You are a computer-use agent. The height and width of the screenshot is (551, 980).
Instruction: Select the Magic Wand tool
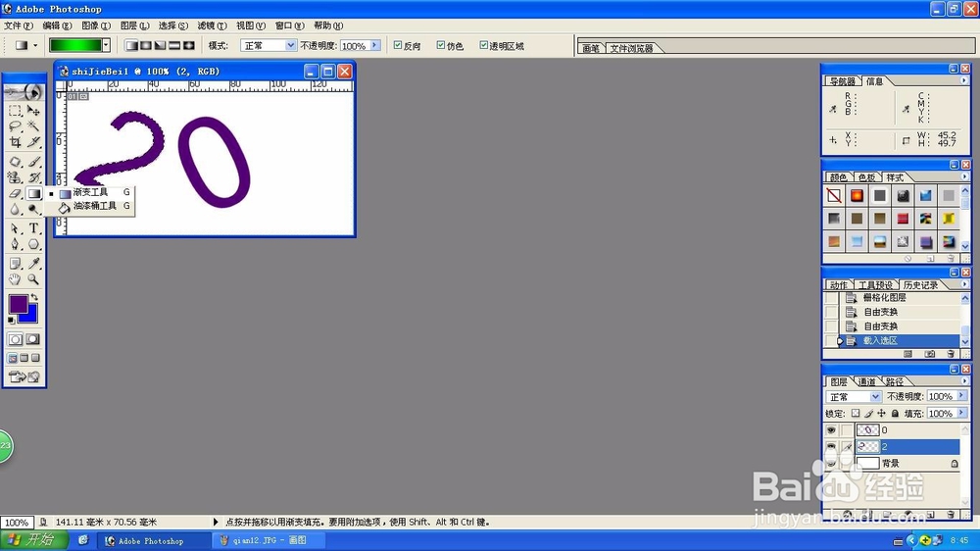coord(33,126)
